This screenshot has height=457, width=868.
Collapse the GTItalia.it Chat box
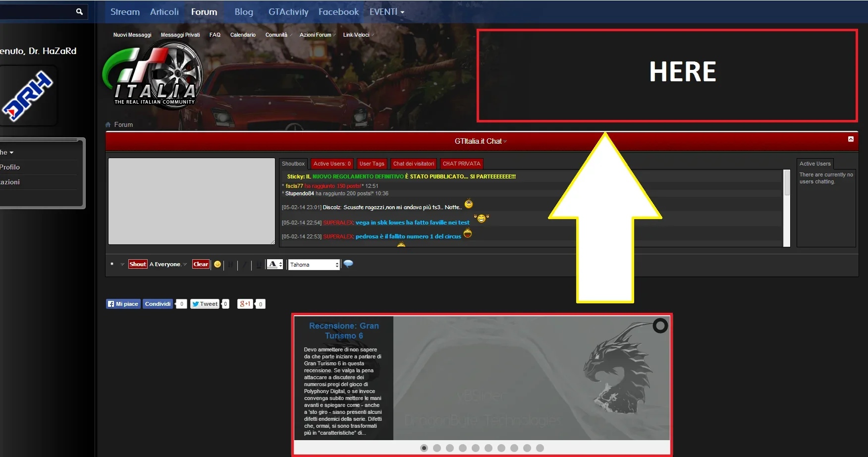[x=851, y=139]
